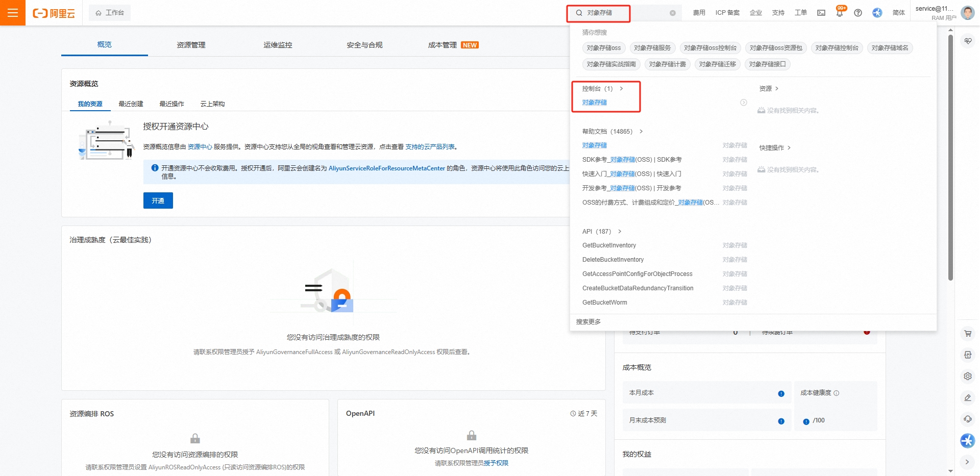This screenshot has height=476, width=980.
Task: Open the shopping cart icon on right sidebar
Action: (x=968, y=333)
